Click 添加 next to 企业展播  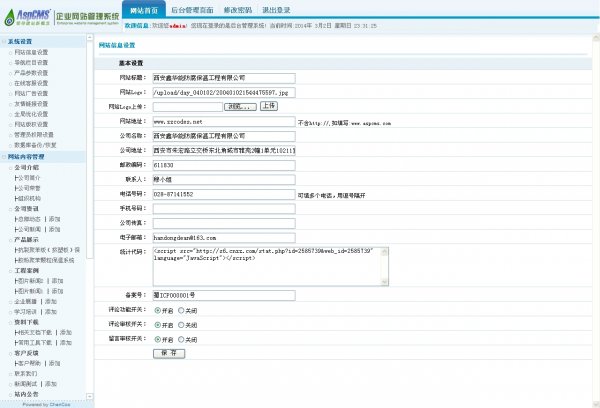coord(51,302)
